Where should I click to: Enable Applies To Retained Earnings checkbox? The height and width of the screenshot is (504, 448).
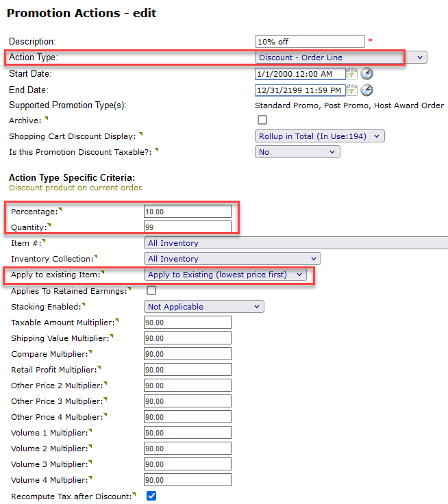click(151, 291)
